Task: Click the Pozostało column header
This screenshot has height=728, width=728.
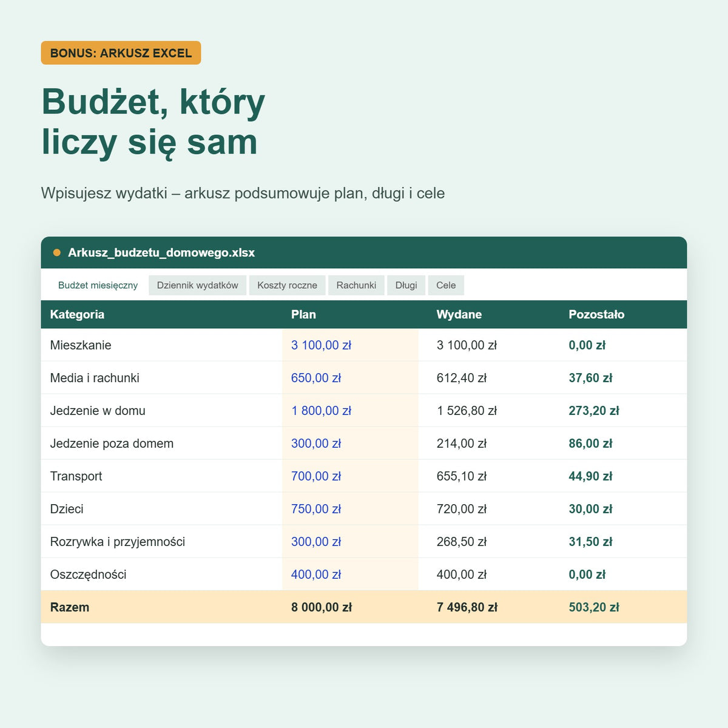Action: (596, 314)
